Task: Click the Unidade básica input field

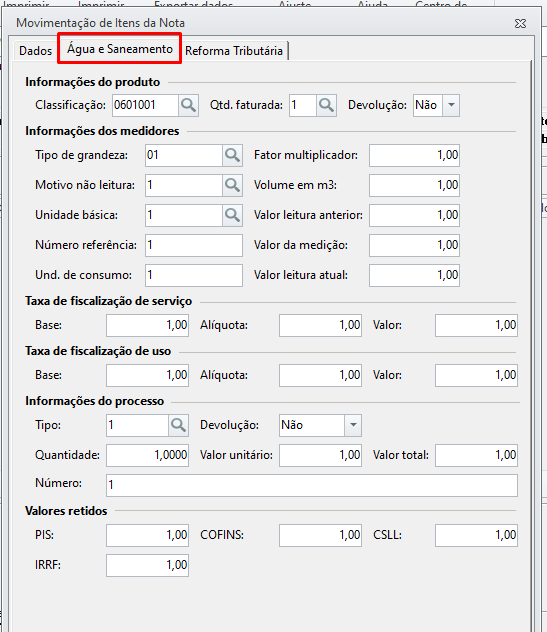Action: click(x=184, y=215)
